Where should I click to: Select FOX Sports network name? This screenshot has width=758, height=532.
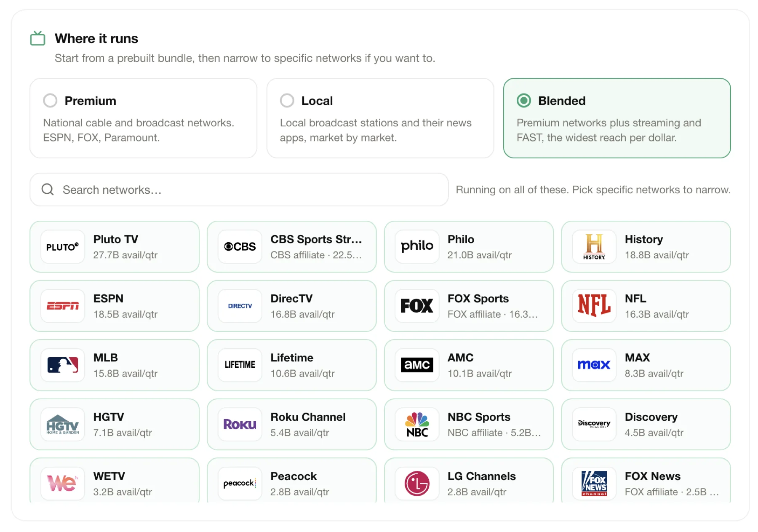click(478, 298)
